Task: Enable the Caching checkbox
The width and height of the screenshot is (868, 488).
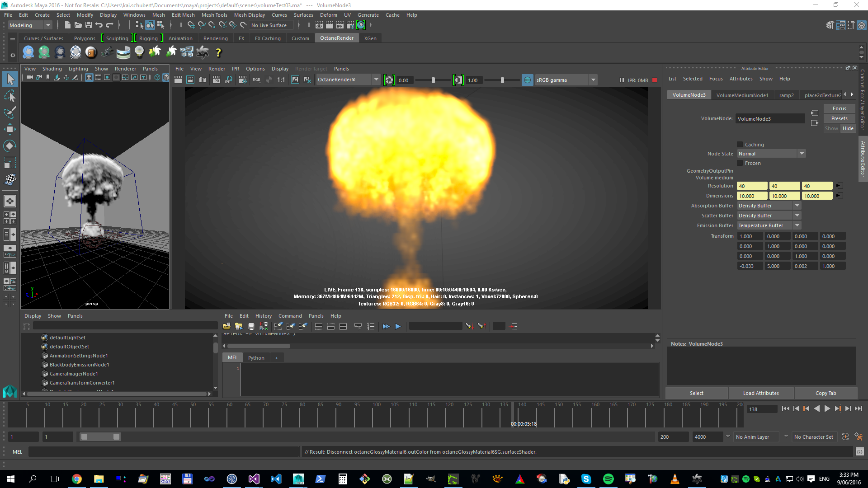Action: (x=740, y=145)
